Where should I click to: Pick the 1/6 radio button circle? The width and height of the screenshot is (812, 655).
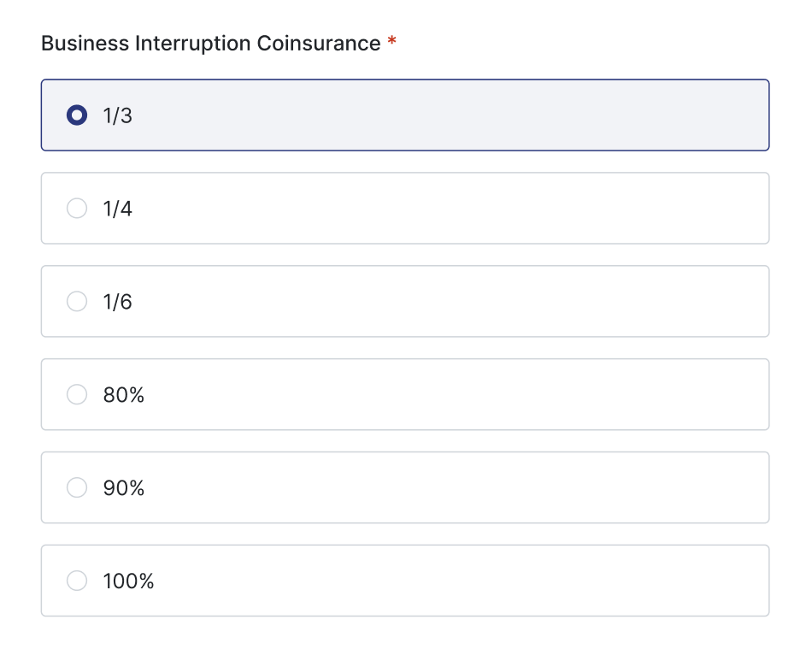tap(77, 302)
